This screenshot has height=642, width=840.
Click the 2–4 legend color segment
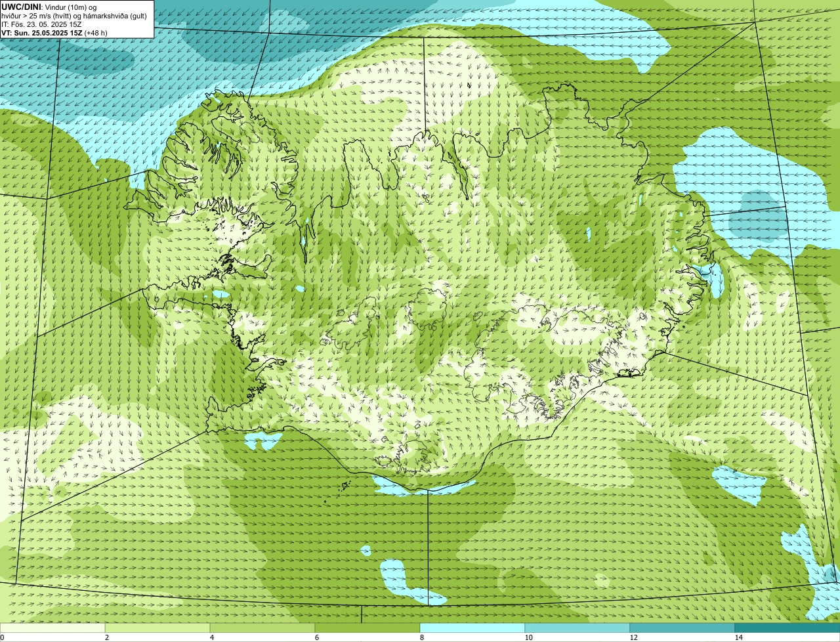(x=157, y=628)
